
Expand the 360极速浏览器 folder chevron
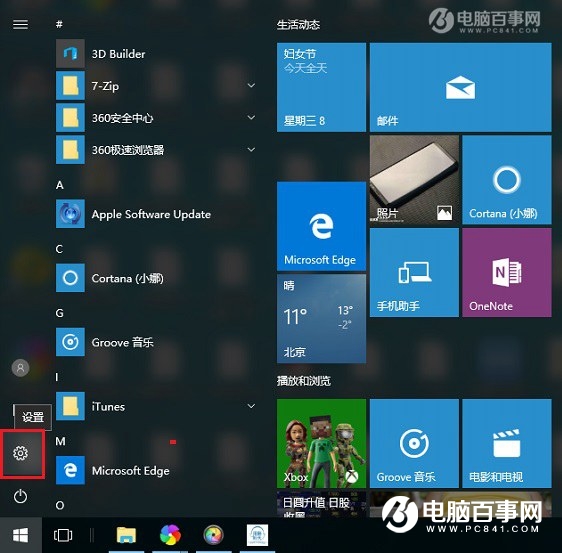coord(252,149)
